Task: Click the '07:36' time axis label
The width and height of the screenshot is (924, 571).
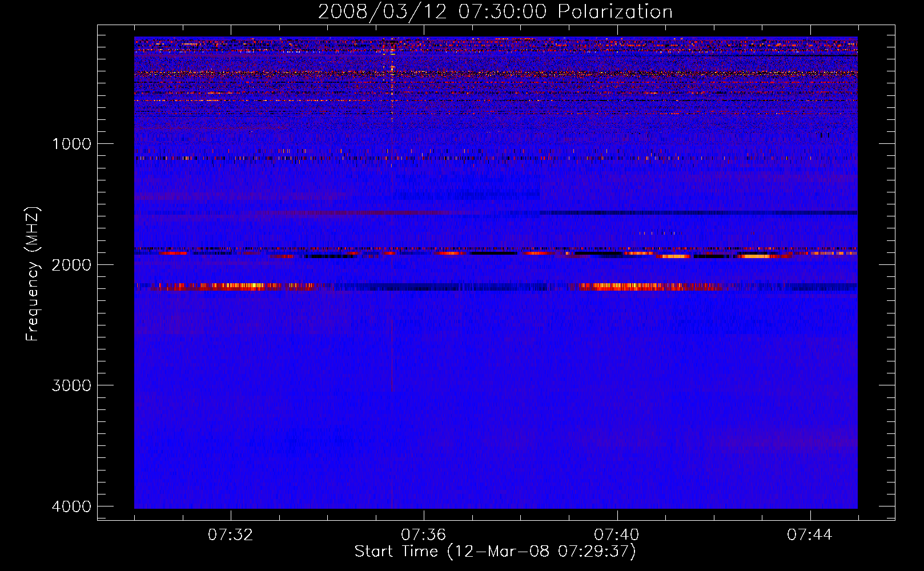Action: click(424, 535)
